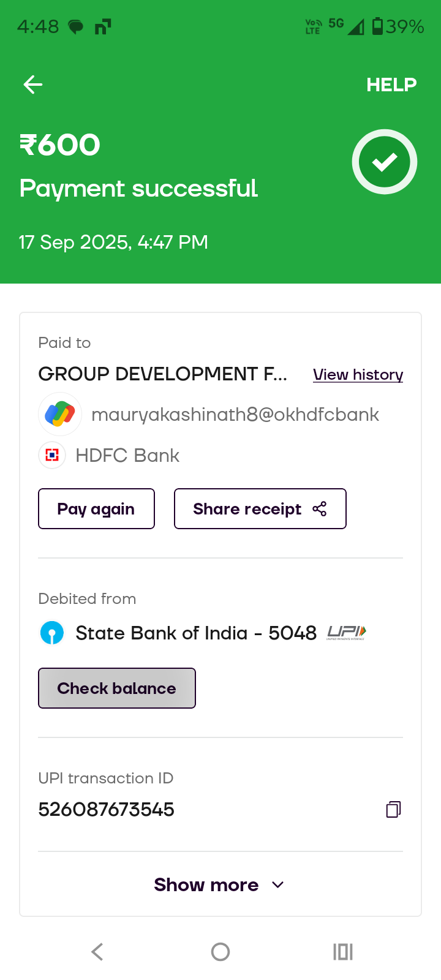The image size is (441, 980).
Task: Tap the mauryakashinath8@okhdfcbank UPI address
Action: [235, 415]
